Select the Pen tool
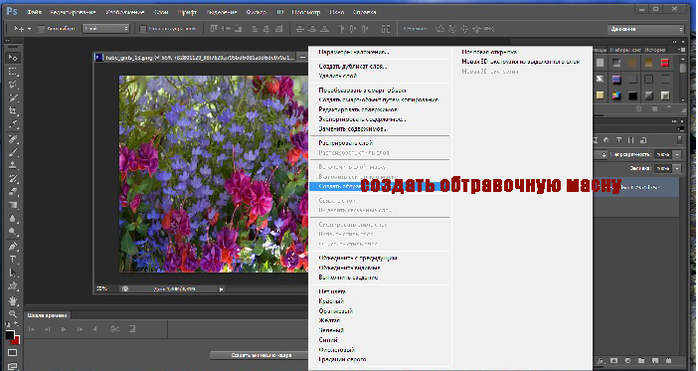Screen dimensions: 698x371 pos(12,247)
